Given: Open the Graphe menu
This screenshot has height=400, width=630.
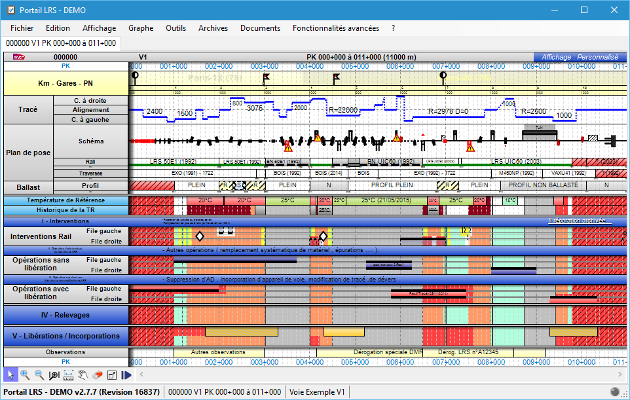Looking at the screenshot, I should [141, 28].
